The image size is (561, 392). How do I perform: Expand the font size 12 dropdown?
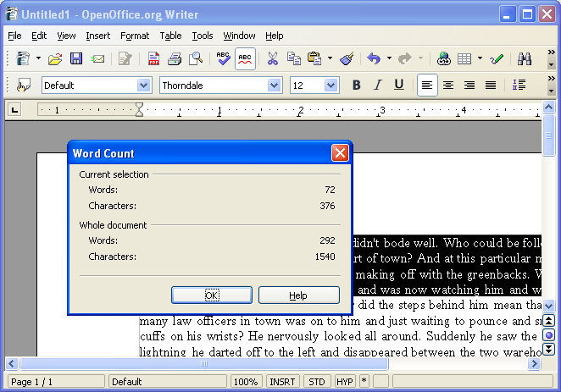click(x=331, y=85)
